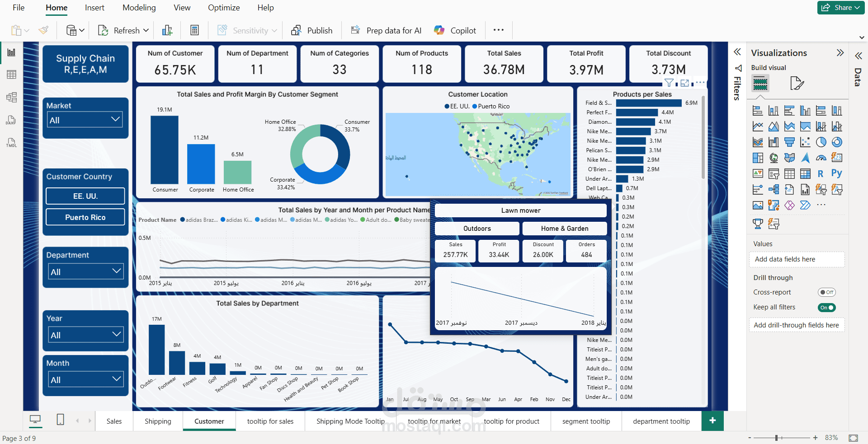This screenshot has height=444, width=868.
Task: Select the Area chart visual
Action: 774,126
